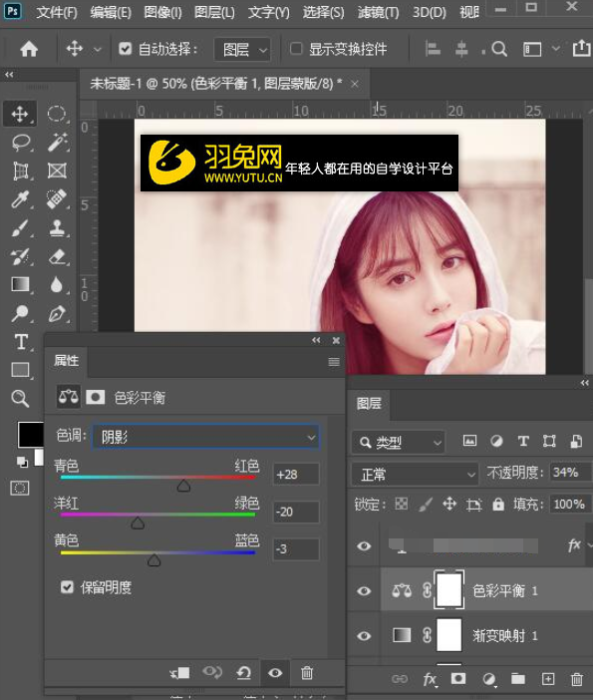The image size is (593, 700).
Task: Click the reset adjustment icon in Properties
Action: coord(243,672)
